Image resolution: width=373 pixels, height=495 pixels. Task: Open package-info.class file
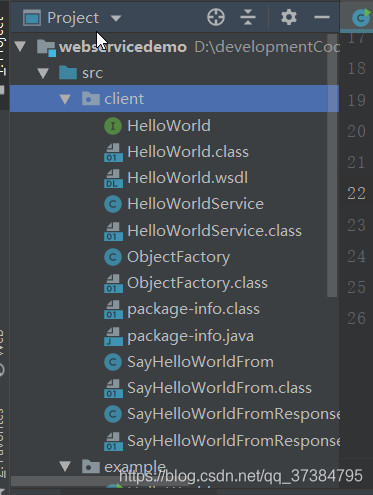point(193,310)
